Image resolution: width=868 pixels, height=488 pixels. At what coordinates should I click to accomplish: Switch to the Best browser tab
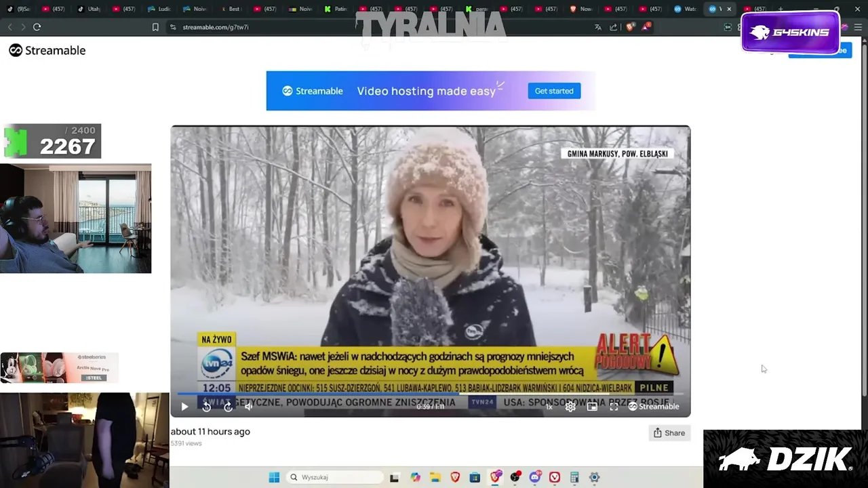(x=231, y=9)
